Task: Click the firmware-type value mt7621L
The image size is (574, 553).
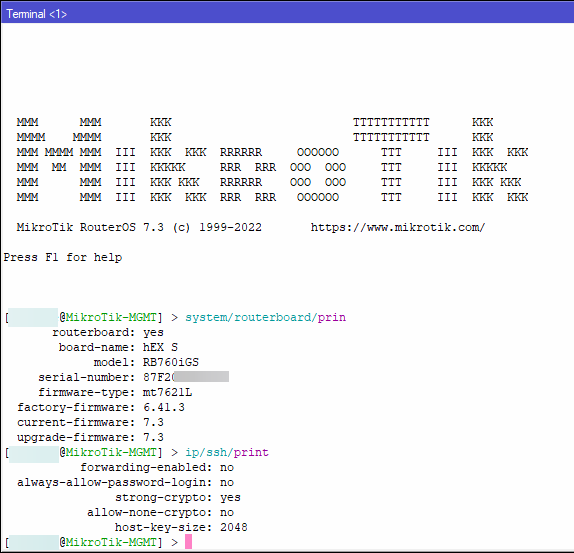Action: point(167,392)
